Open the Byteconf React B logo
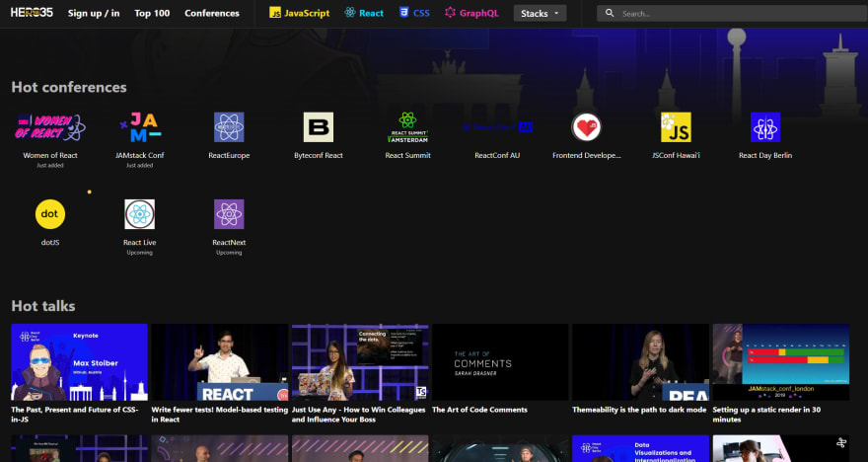 [319, 127]
